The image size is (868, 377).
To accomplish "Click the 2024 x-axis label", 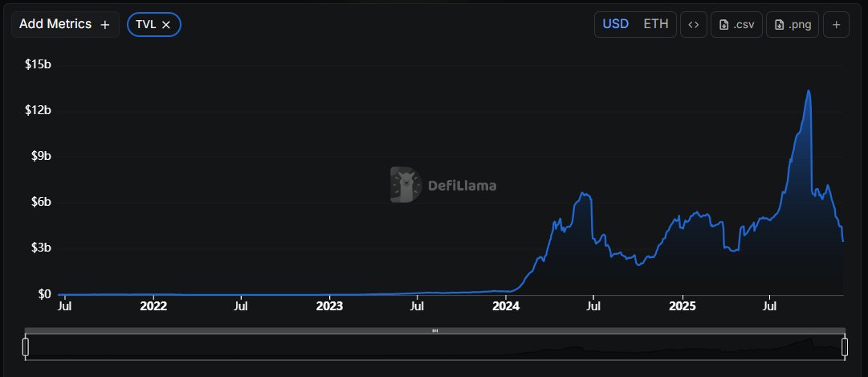I will (x=506, y=306).
